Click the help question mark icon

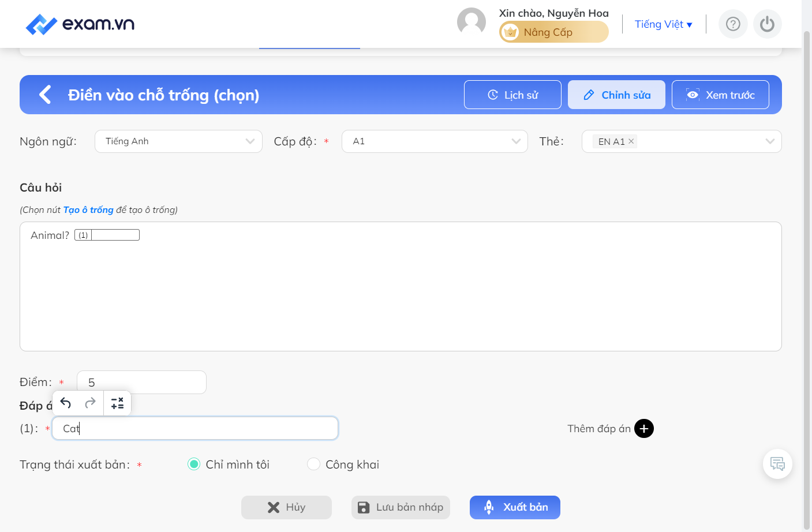pos(733,24)
